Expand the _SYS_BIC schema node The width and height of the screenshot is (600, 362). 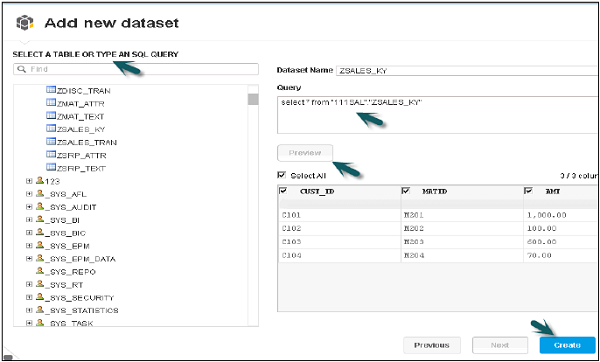[x=29, y=233]
